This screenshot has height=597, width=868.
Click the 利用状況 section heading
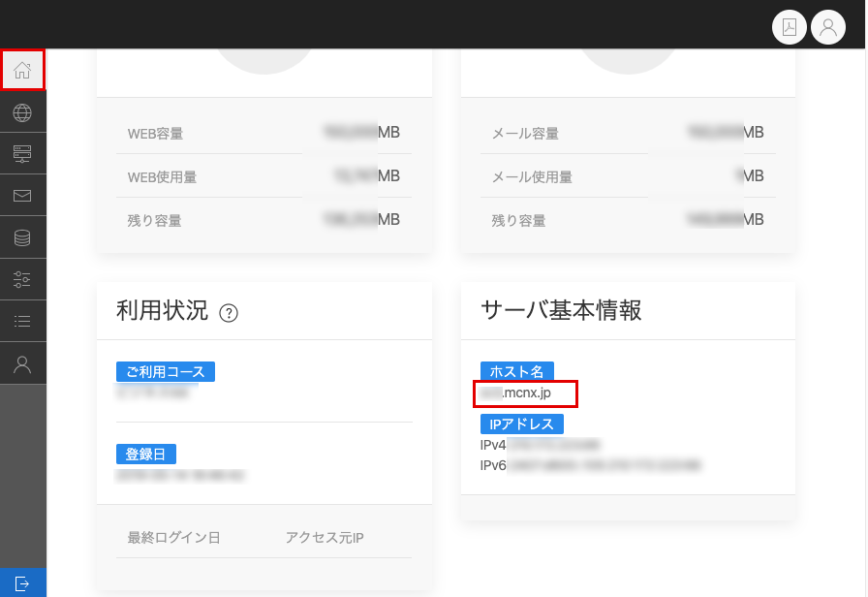tap(162, 311)
